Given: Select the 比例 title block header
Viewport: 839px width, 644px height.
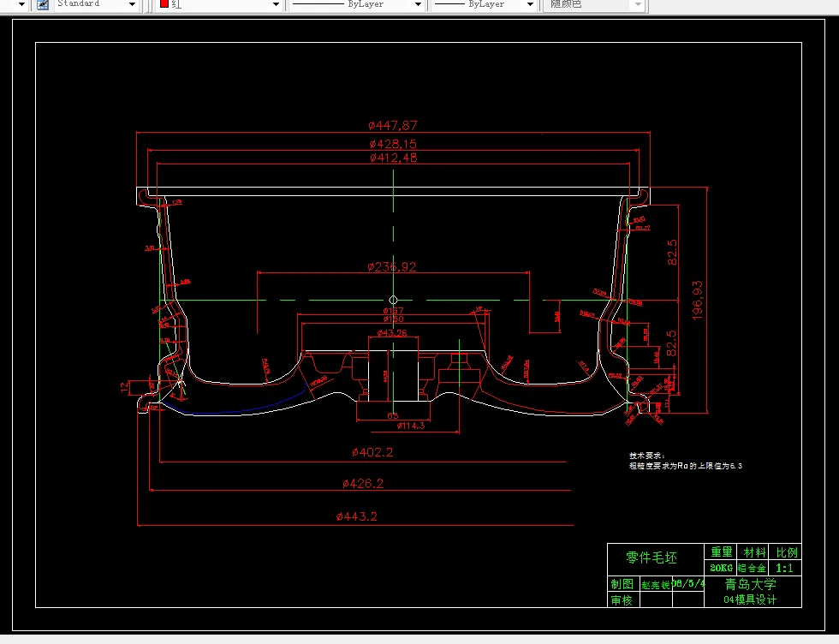Looking at the screenshot, I should [x=787, y=552].
